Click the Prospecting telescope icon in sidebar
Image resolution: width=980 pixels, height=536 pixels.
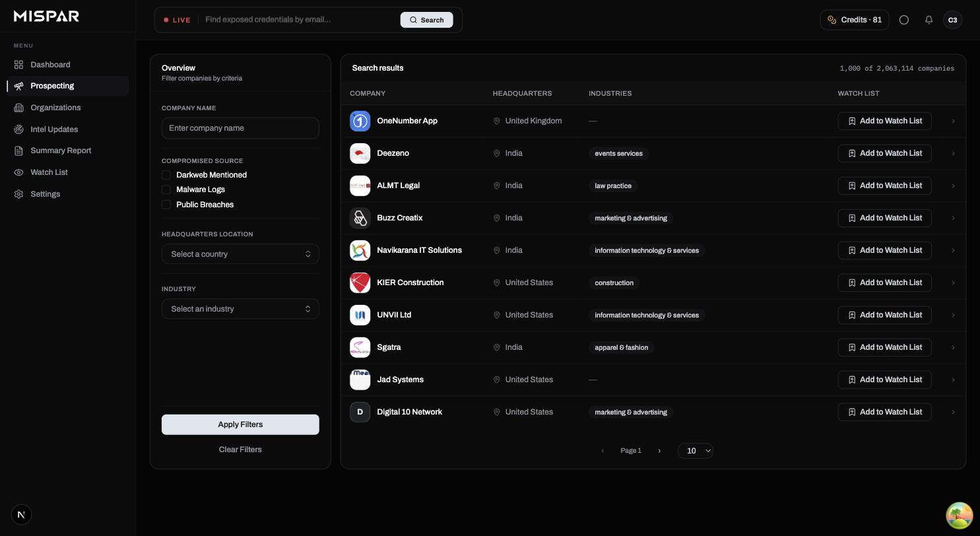18,86
